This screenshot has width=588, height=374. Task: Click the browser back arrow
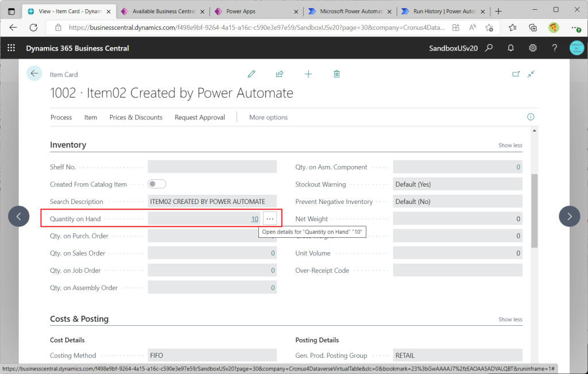pos(13,28)
